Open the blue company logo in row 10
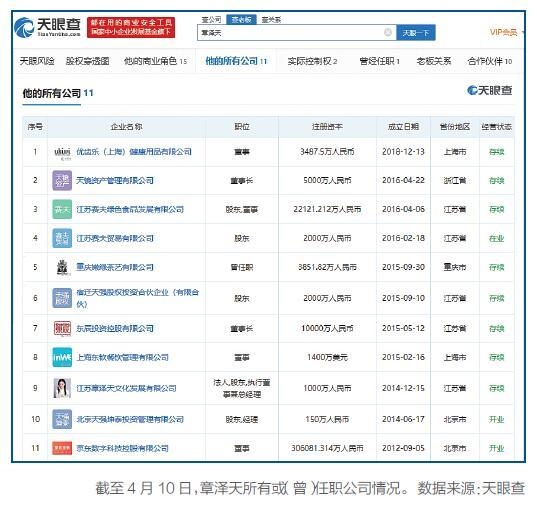Image resolution: width=537 pixels, height=514 pixels. point(62,419)
